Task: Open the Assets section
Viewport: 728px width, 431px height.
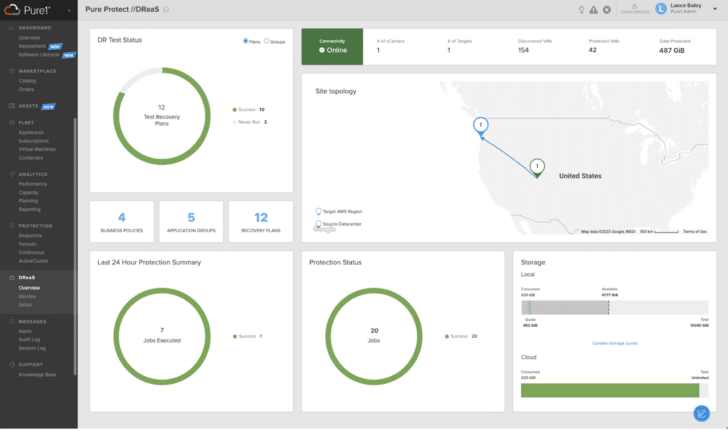Action: click(x=28, y=106)
